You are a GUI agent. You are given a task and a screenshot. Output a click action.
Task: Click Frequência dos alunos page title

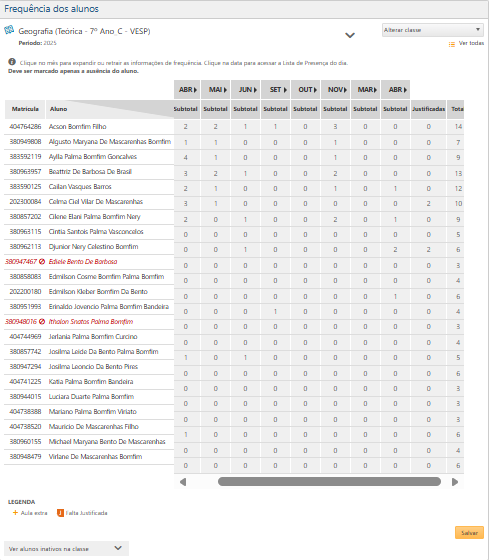pos(51,9)
